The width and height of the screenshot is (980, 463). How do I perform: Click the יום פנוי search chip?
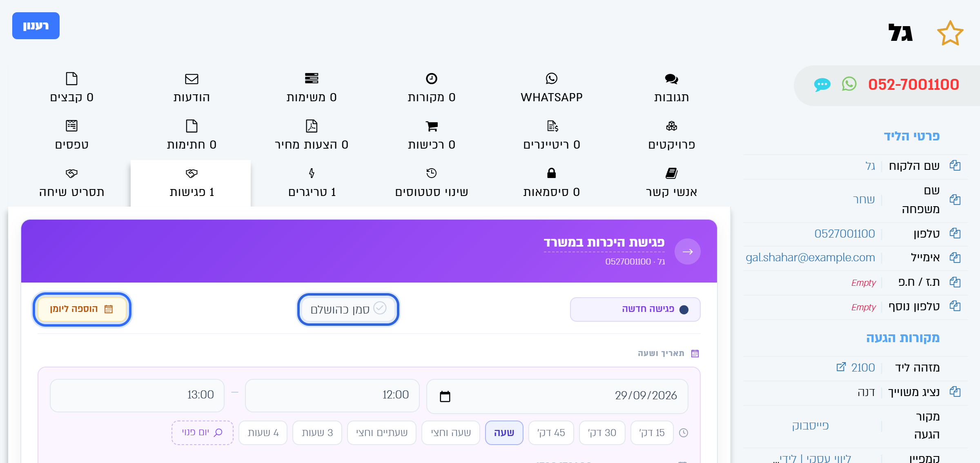click(203, 432)
